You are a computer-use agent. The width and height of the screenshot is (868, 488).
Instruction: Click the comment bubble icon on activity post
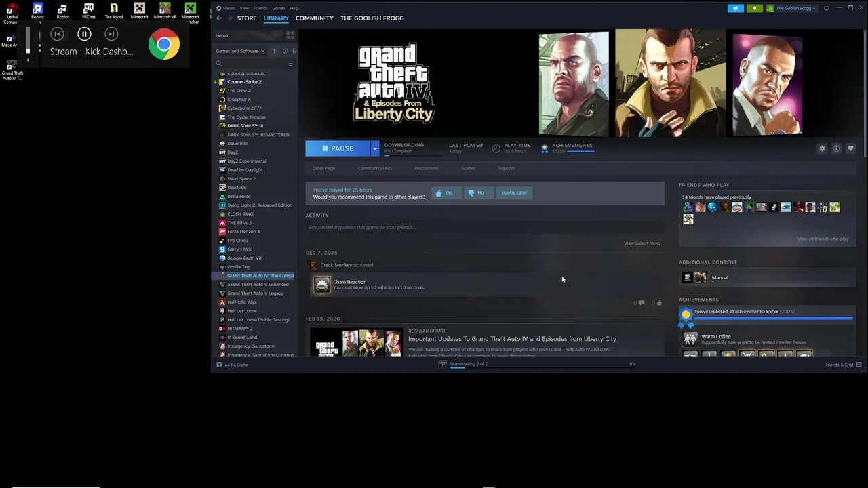tap(641, 303)
